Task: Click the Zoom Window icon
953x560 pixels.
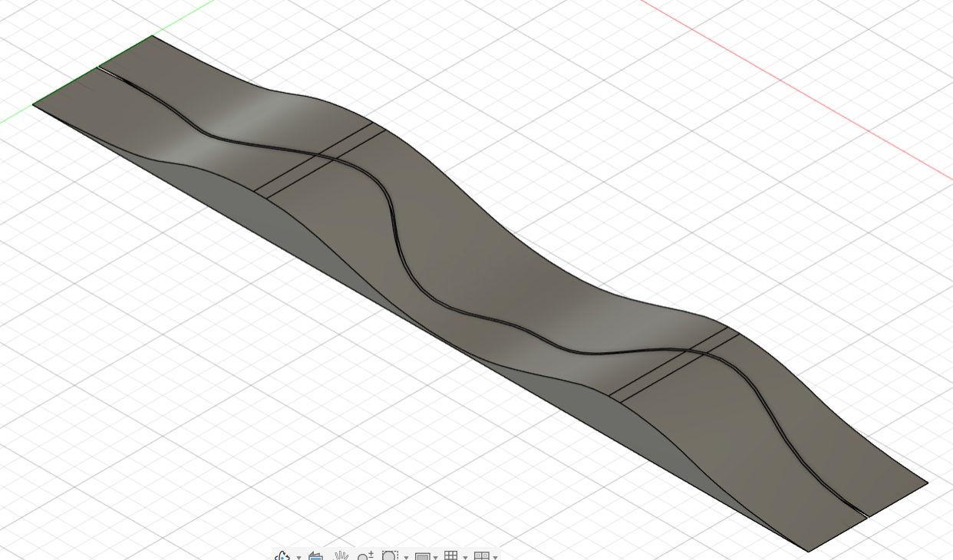Action: tap(390, 555)
